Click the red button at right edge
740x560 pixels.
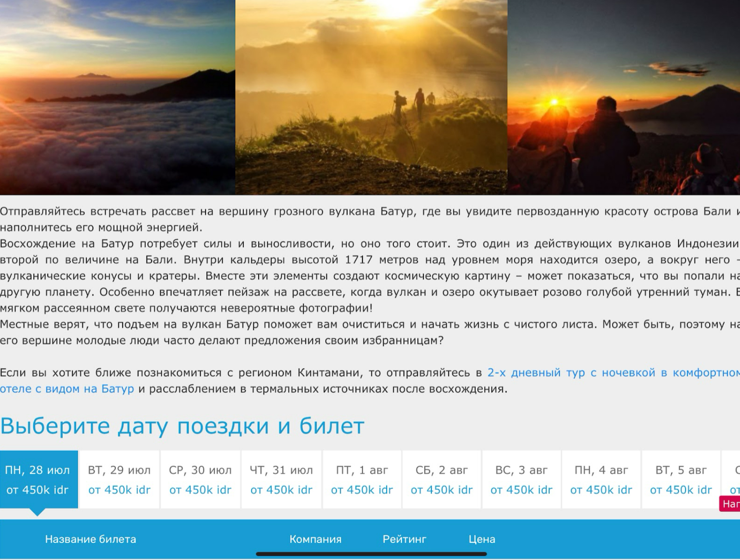(x=730, y=504)
